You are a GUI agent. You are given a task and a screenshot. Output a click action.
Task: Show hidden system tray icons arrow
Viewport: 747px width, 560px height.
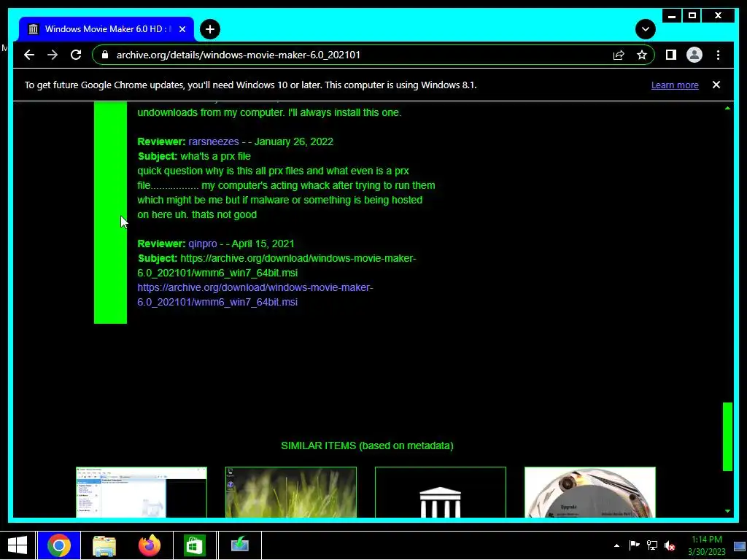tap(616, 545)
